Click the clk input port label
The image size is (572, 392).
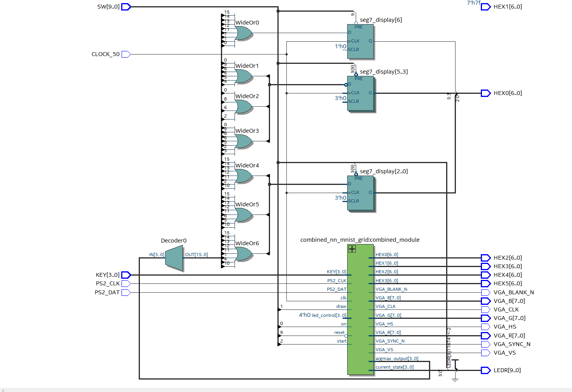tap(343, 298)
